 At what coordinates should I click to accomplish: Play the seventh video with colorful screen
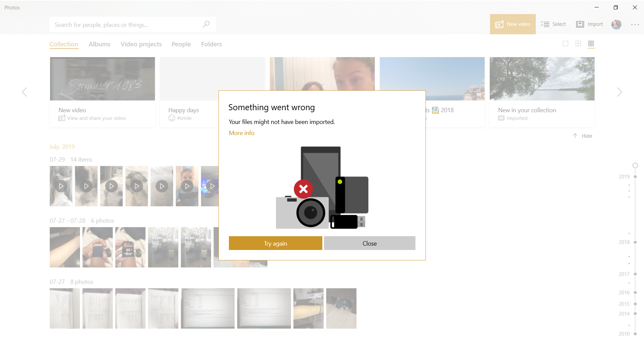[x=210, y=186]
